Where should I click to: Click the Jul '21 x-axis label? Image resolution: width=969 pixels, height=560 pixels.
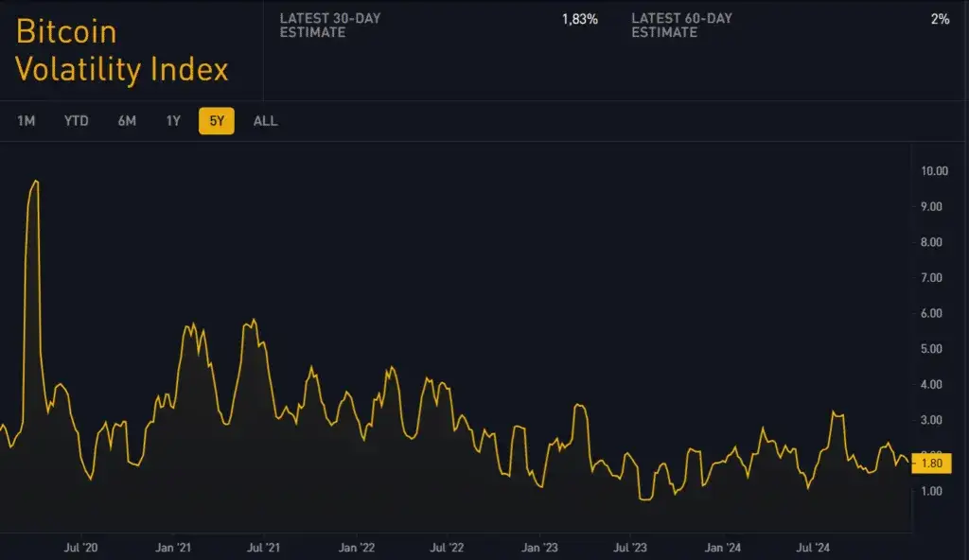(263, 548)
